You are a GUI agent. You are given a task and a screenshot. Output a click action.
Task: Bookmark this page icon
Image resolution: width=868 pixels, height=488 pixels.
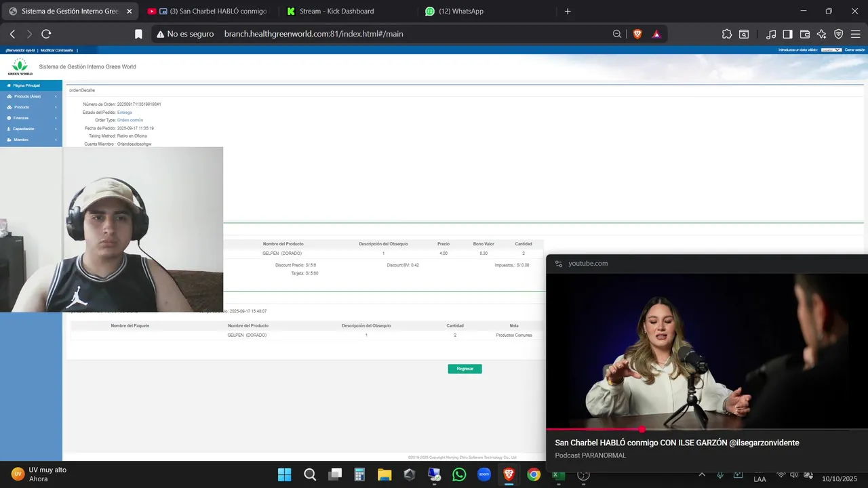tap(138, 34)
